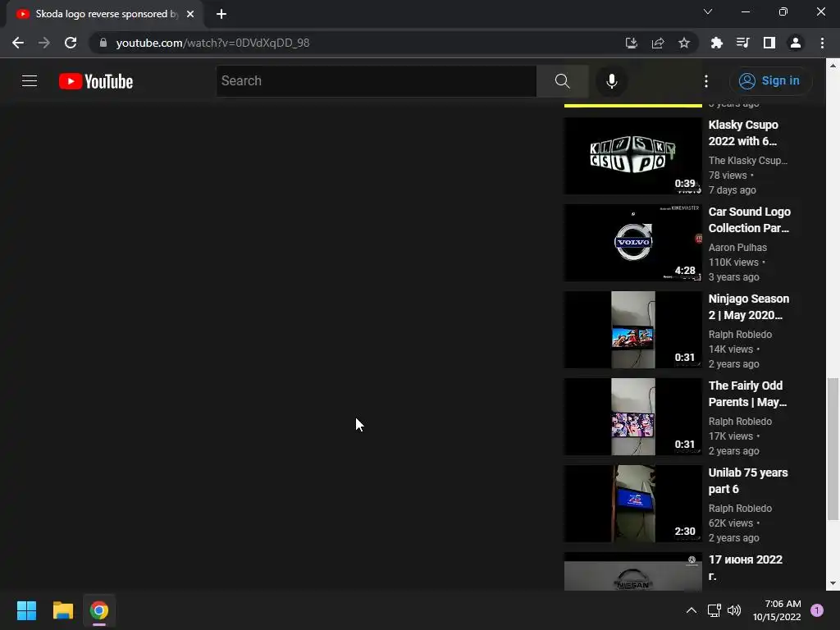Select the Skoda logo reverse tab
Image resolution: width=840 pixels, height=630 pixels.
click(104, 14)
